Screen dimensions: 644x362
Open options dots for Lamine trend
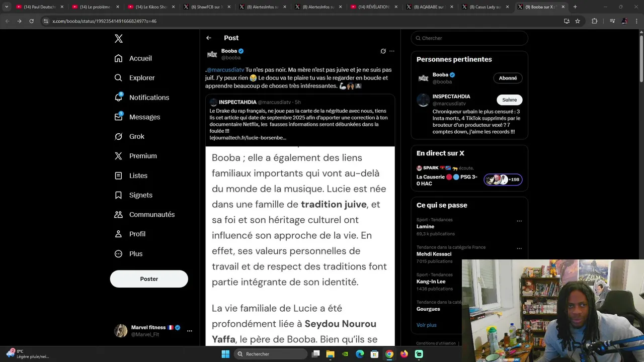coord(519,221)
